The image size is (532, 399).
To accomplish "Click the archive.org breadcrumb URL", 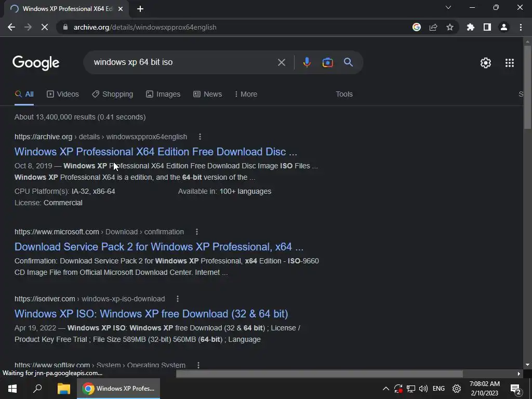I will pos(101,137).
